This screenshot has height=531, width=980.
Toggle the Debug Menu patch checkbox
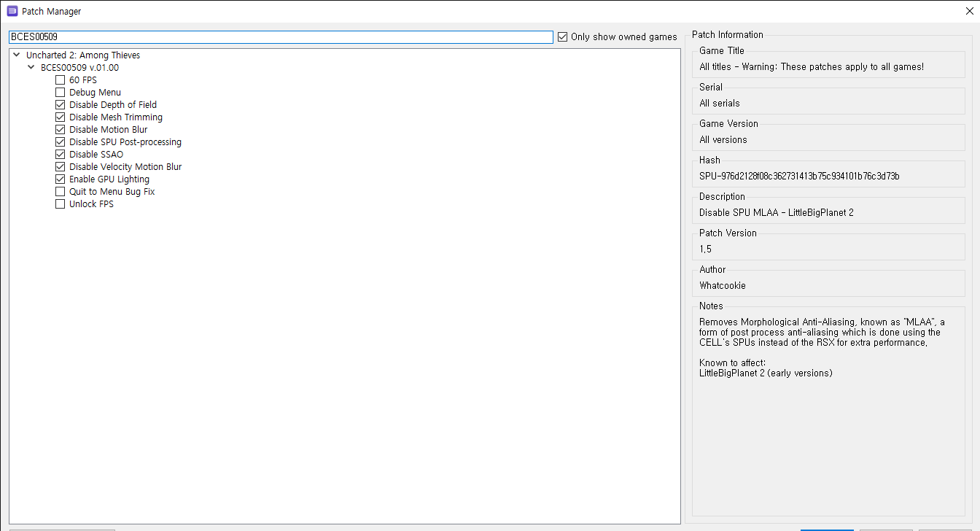click(x=61, y=93)
